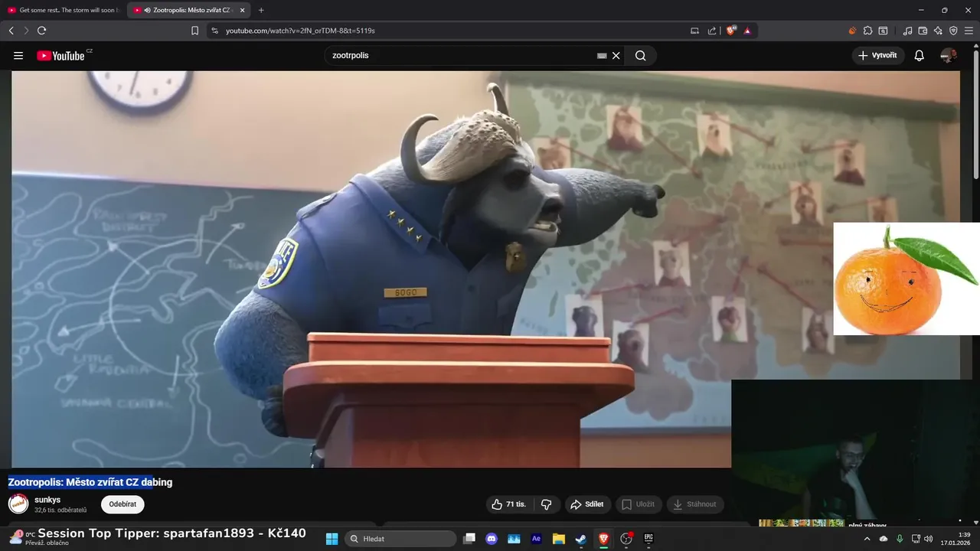Open File Explorer from taskbar
Image resolution: width=980 pixels, height=551 pixels.
[559, 539]
